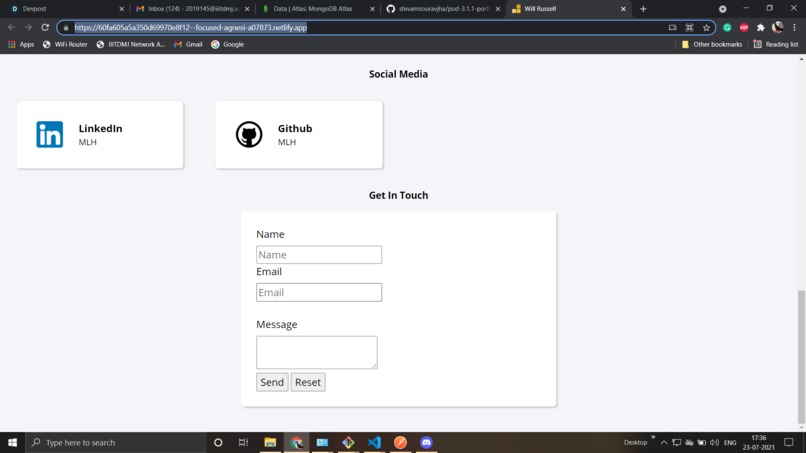Switch to the Gmail Inbox tab
806x453 pixels.
(190, 9)
